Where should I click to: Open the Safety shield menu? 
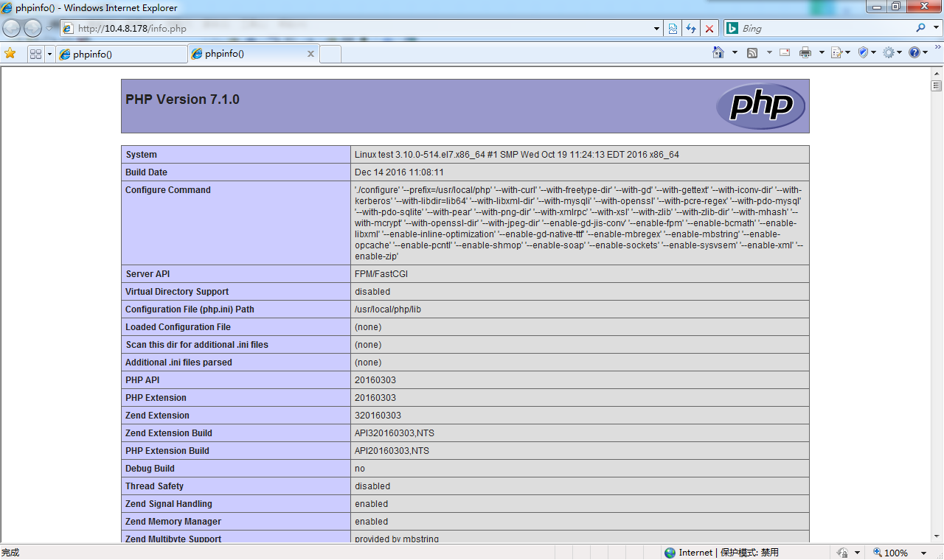(867, 52)
